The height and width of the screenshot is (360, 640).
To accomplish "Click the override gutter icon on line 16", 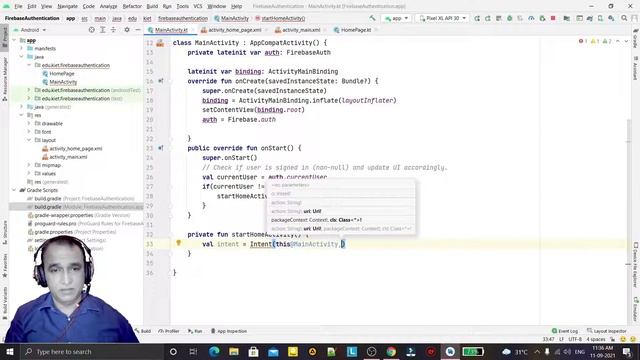I will coord(160,81).
